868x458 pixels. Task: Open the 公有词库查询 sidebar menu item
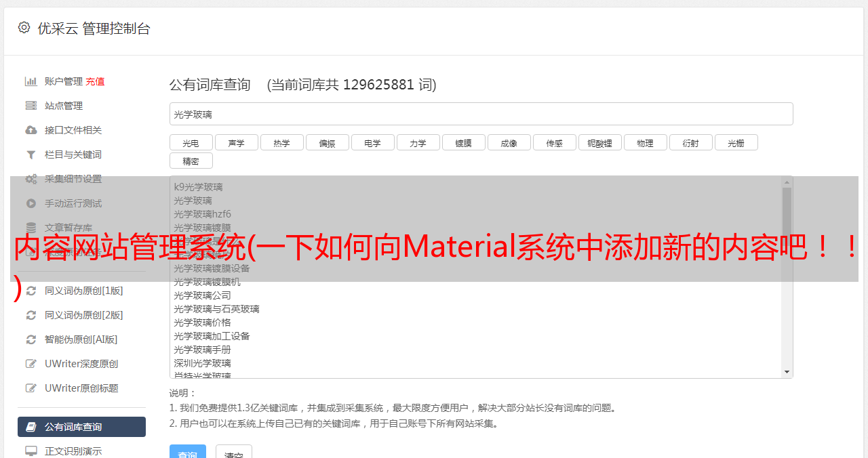[x=81, y=427]
